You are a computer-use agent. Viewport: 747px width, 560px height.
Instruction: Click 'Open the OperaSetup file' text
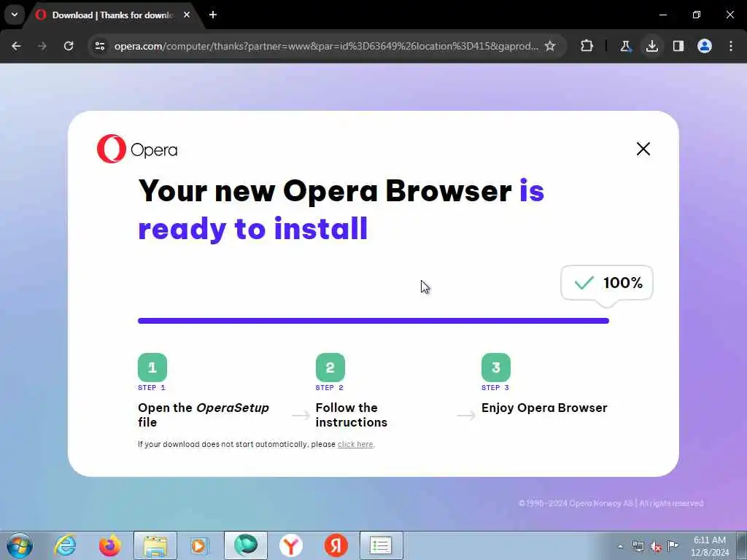point(204,415)
